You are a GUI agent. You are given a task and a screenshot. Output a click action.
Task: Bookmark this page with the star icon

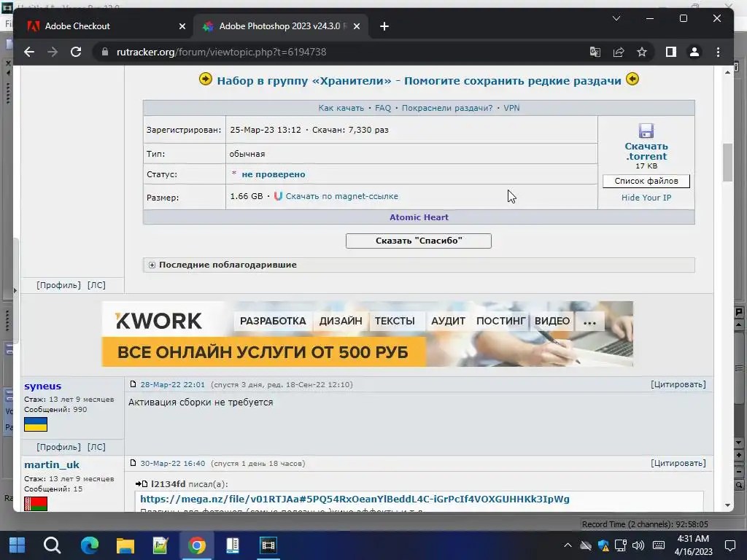pyautogui.click(x=642, y=52)
